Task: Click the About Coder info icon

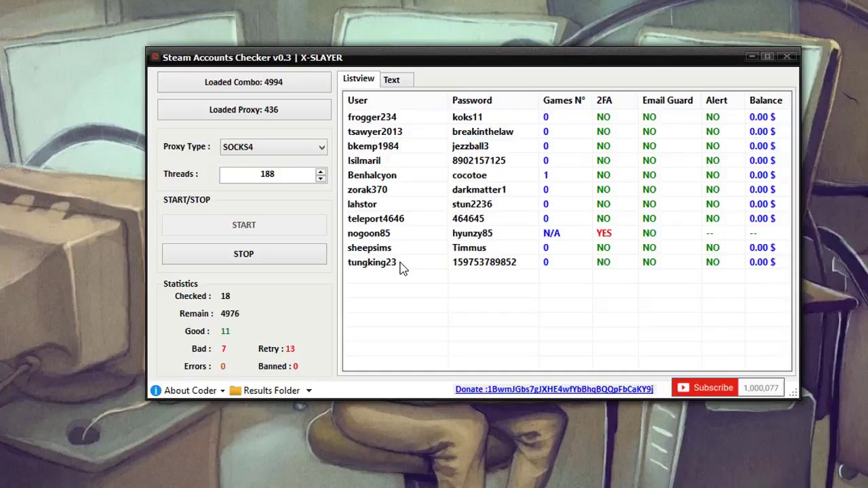Action: (x=156, y=390)
